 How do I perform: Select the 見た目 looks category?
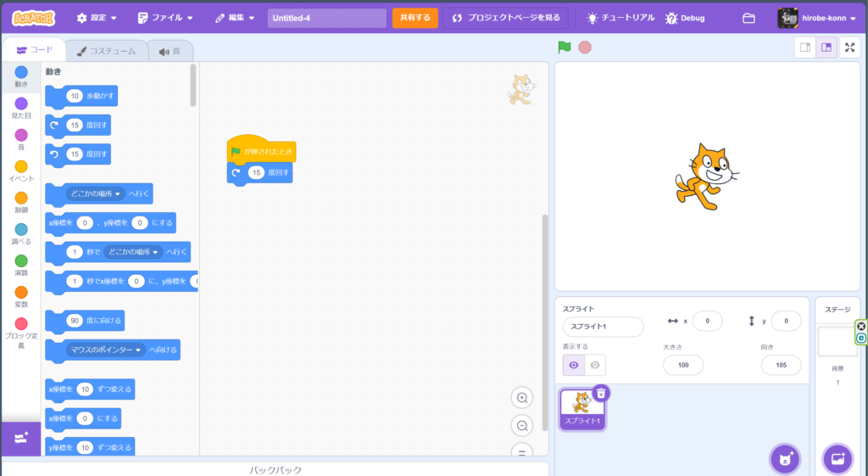(21, 108)
